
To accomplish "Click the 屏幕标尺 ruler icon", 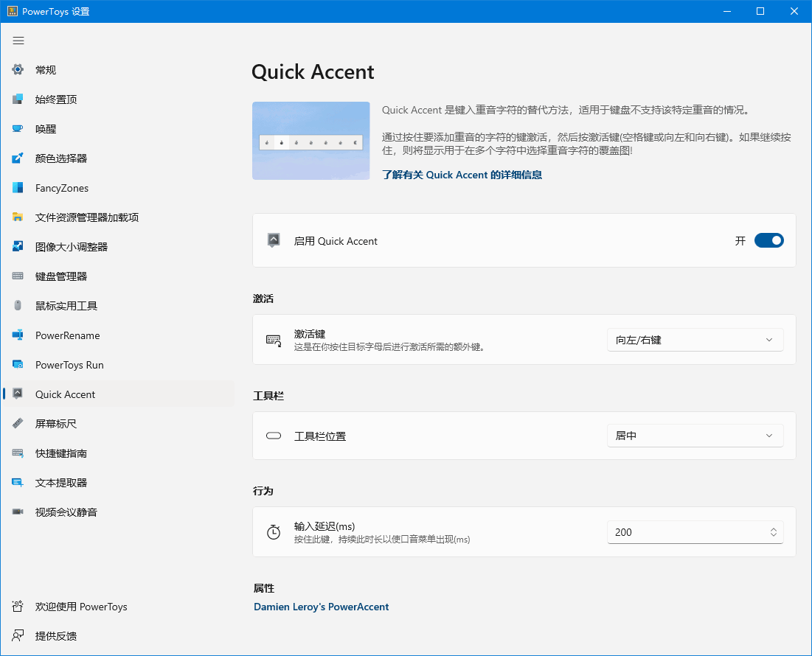I will 18,423.
